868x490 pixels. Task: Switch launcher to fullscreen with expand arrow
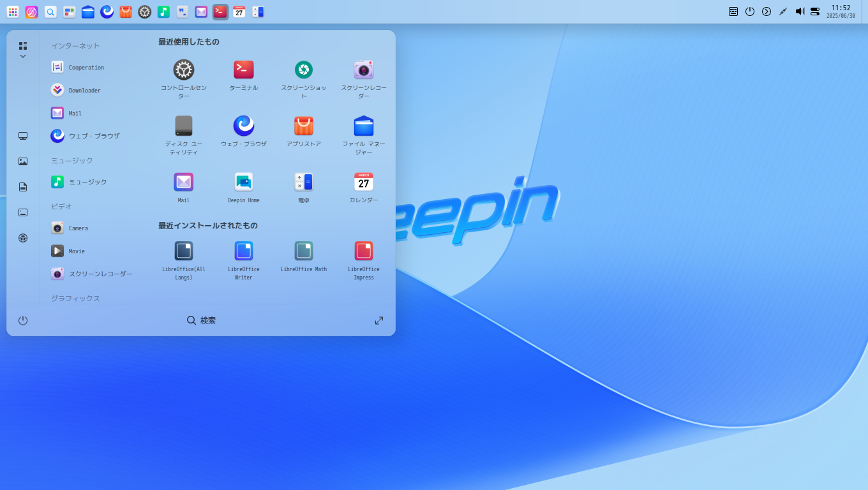(x=378, y=320)
